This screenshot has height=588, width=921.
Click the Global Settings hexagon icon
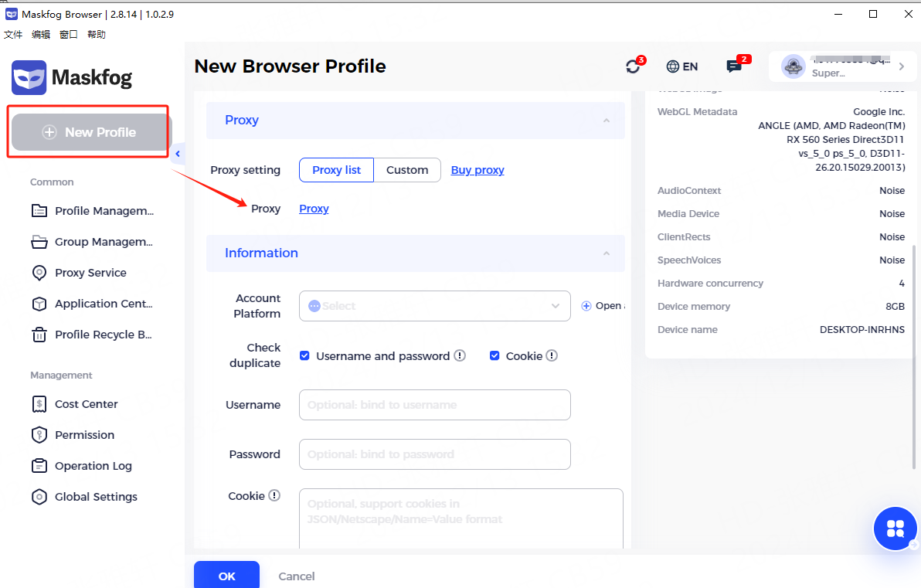point(39,497)
